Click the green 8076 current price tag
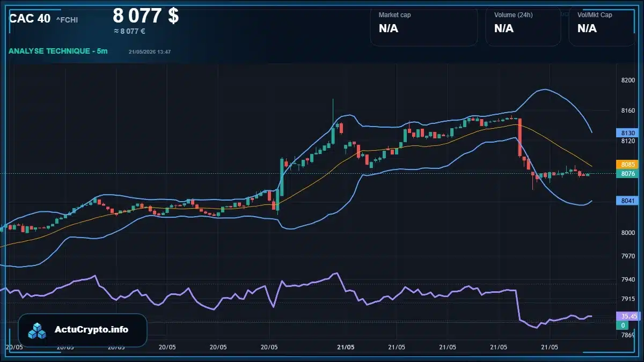This screenshot has width=644, height=362. 627,173
